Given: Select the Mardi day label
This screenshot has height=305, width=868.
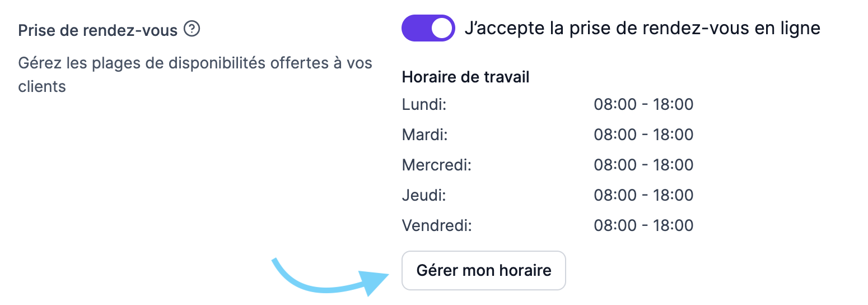Looking at the screenshot, I should coord(424,135).
